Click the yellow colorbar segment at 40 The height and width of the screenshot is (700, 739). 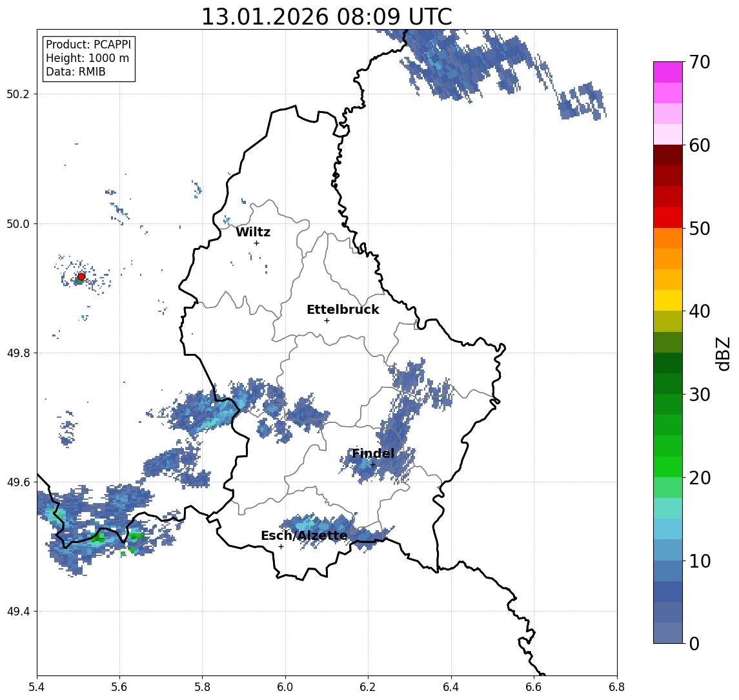[x=668, y=300]
